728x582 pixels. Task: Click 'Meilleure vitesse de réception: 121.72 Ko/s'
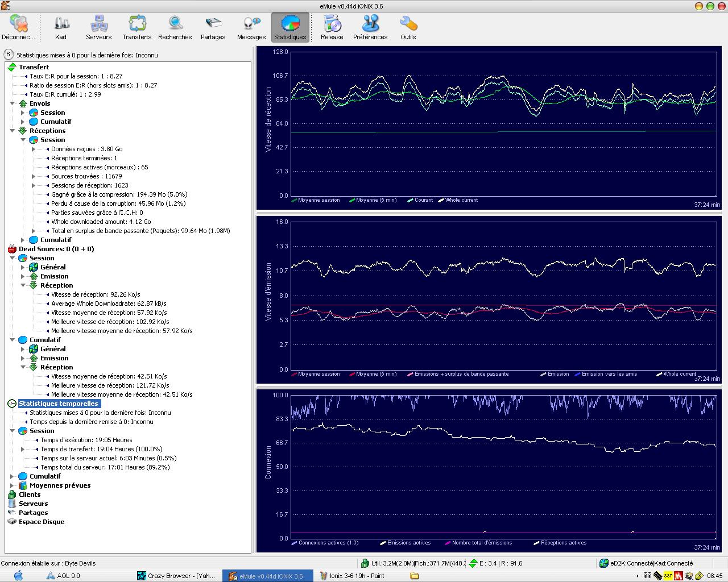pyautogui.click(x=110, y=385)
